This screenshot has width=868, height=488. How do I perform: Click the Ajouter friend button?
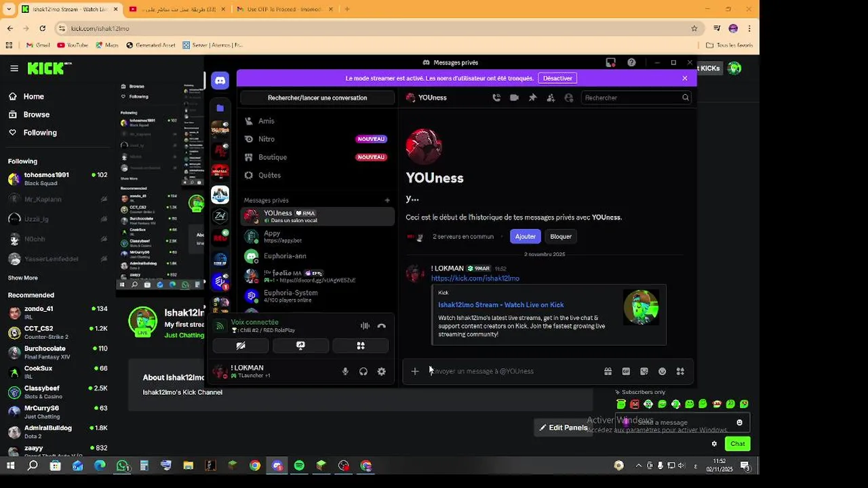point(526,237)
